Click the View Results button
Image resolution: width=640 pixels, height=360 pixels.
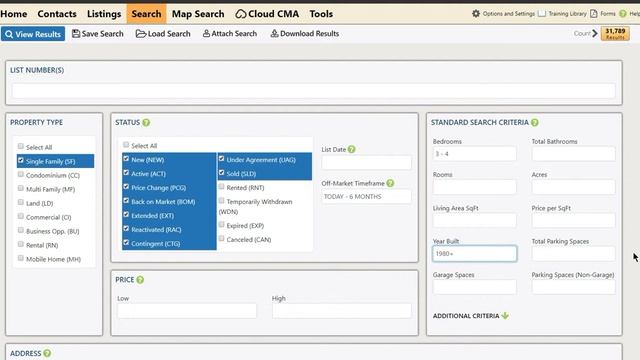click(33, 34)
